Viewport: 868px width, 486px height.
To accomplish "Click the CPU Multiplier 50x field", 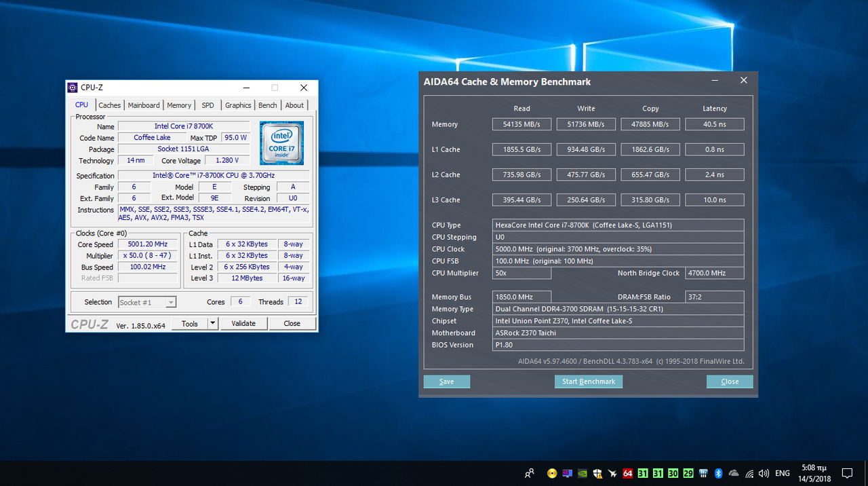I will (522, 273).
